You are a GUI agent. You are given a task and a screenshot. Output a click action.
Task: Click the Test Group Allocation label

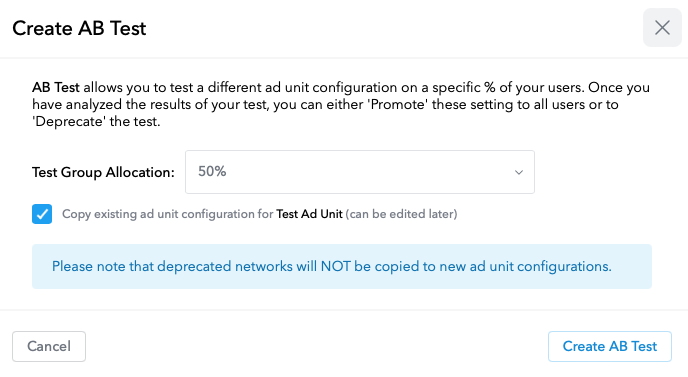(103, 172)
